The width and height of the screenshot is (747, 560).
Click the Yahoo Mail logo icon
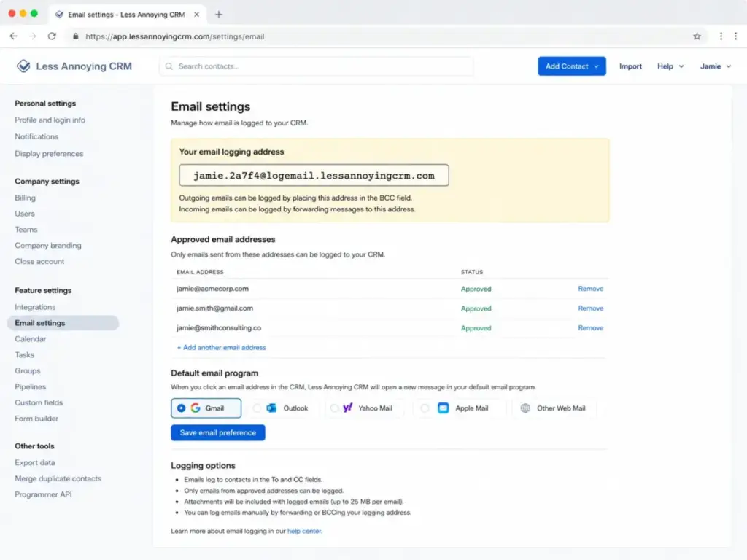[348, 408]
